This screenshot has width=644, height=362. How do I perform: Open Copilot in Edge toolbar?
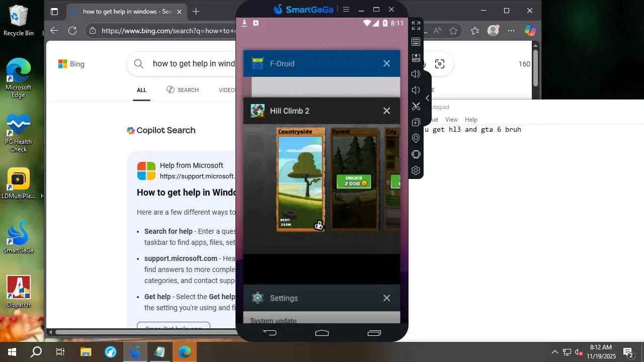click(x=530, y=31)
